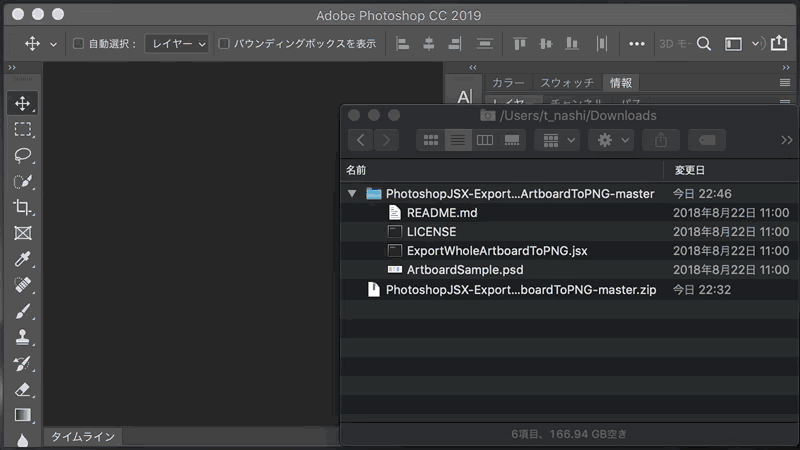Switch to the スウォッチ tab
This screenshot has height=450, width=800.
click(x=567, y=83)
